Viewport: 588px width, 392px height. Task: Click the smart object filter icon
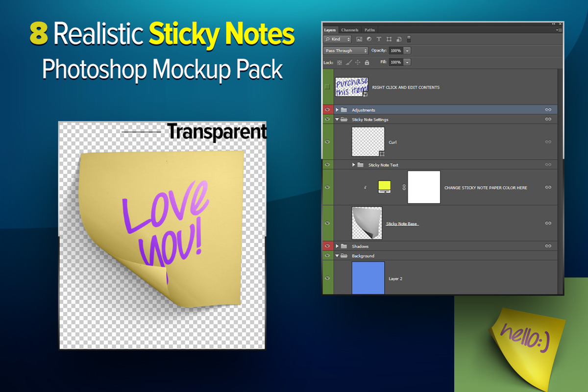(x=399, y=39)
